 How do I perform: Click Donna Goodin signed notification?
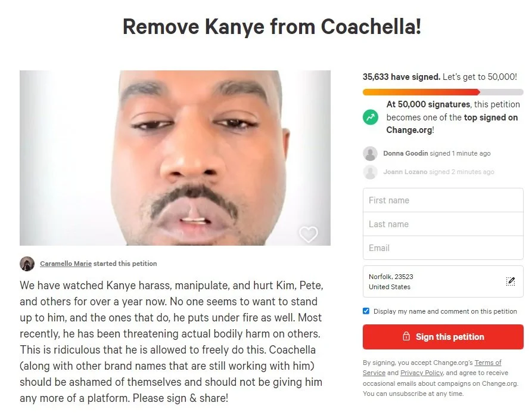click(437, 153)
